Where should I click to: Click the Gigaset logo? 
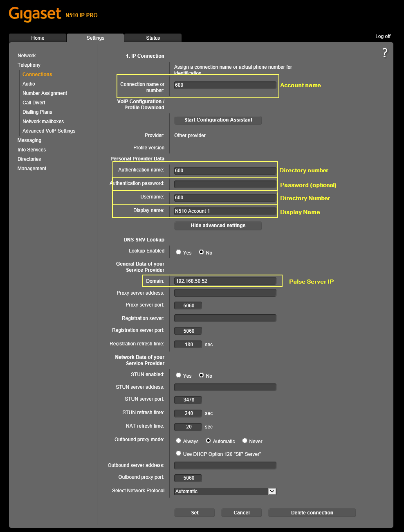point(35,14)
